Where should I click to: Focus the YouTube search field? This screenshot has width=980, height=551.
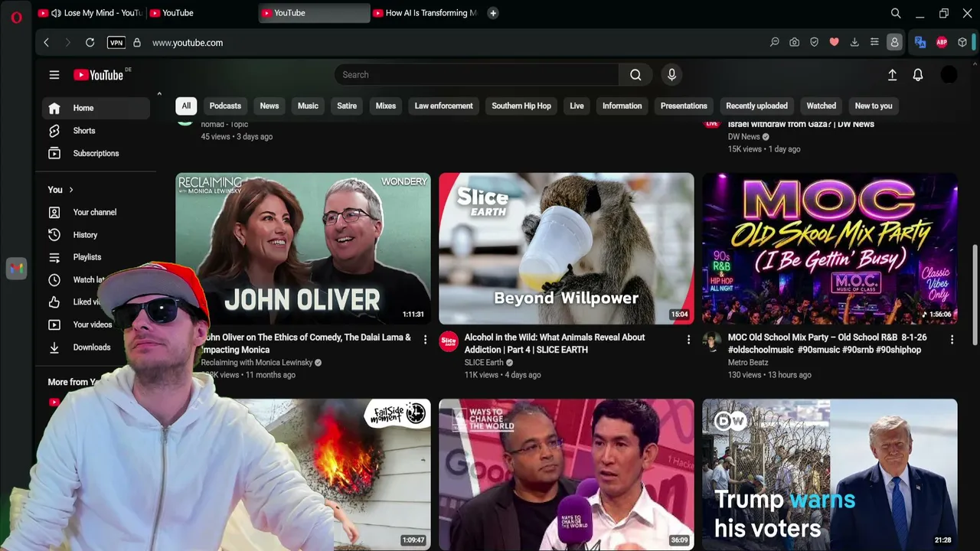[x=477, y=75]
